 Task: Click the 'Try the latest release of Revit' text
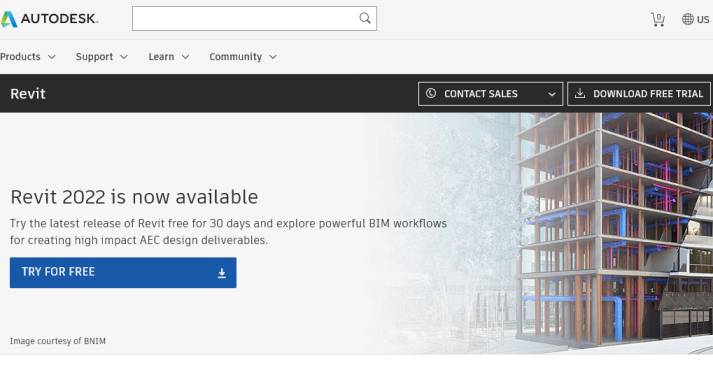(228, 232)
